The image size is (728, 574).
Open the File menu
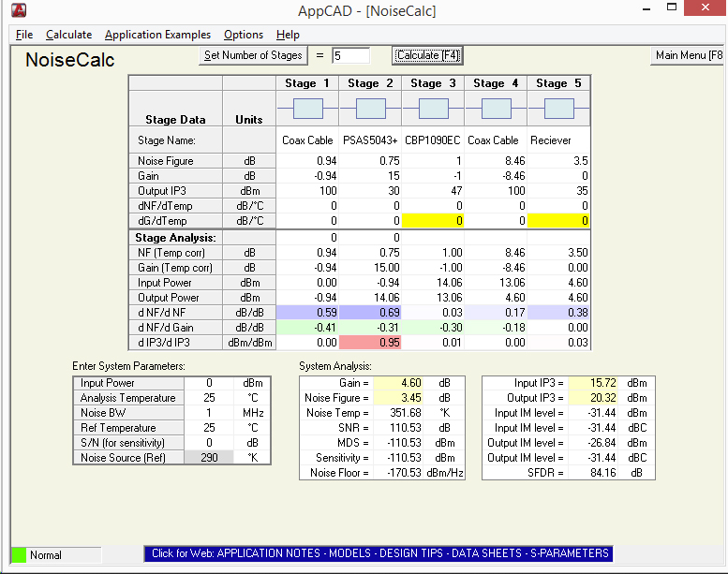point(24,35)
